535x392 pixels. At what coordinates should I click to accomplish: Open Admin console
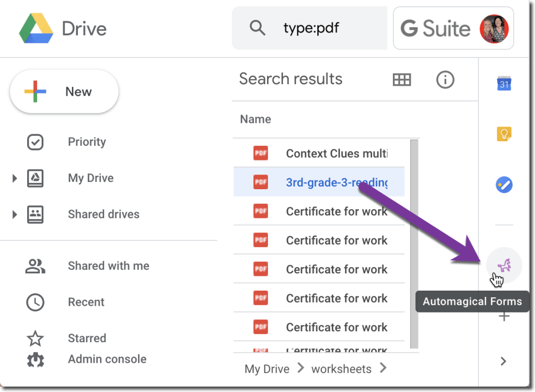pos(107,359)
